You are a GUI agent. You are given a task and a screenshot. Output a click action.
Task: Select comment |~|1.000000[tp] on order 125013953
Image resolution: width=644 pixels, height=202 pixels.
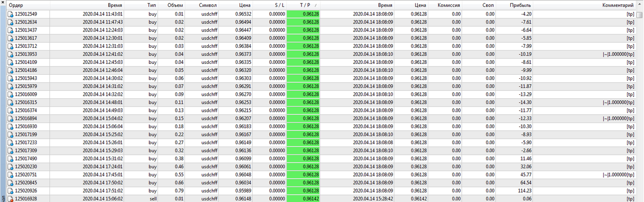tap(619, 54)
